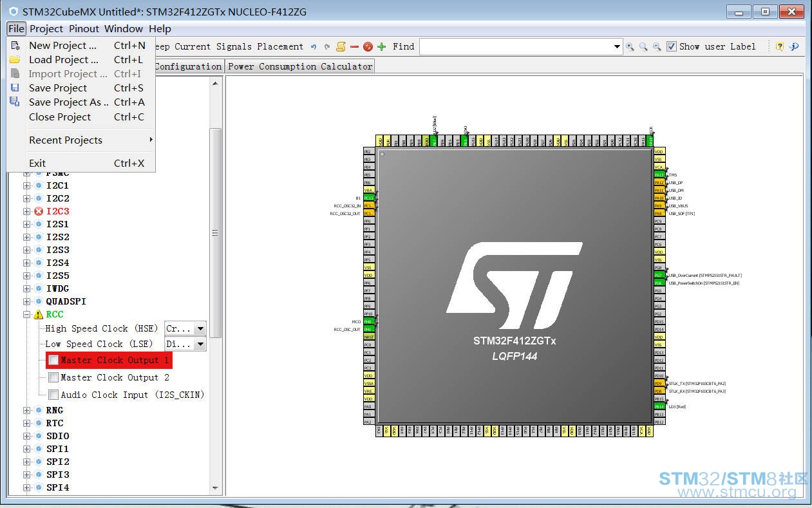Click the zoom magnifier nearest Show user Label
The image size is (812, 508).
[x=657, y=46]
